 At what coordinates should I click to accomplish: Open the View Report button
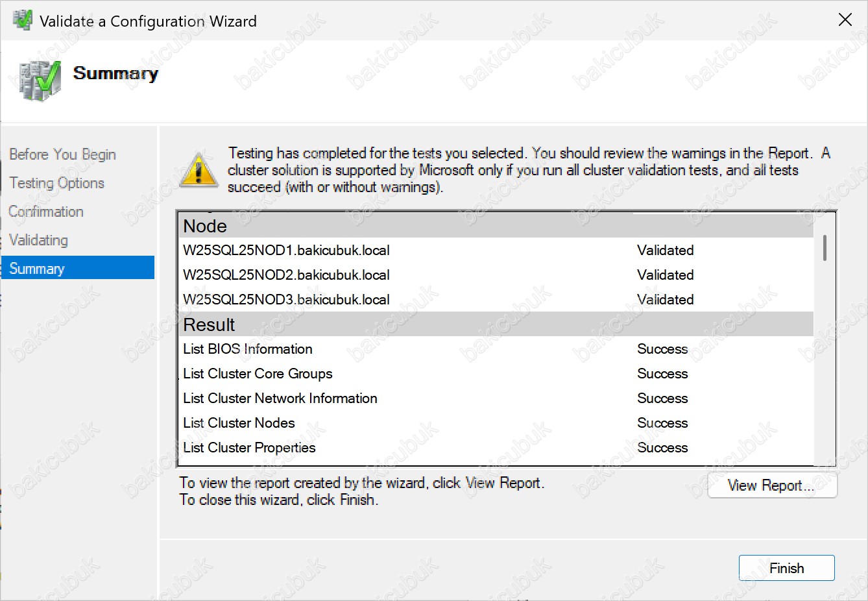[x=772, y=485]
